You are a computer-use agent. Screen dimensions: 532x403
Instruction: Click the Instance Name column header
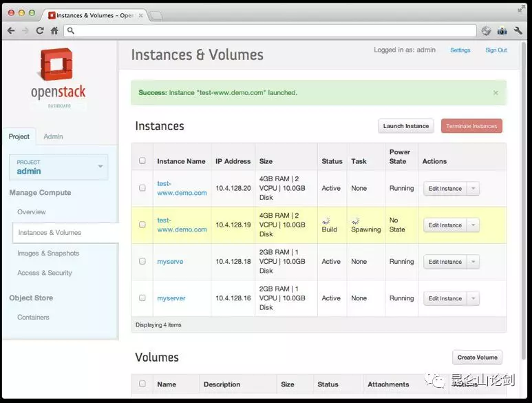coord(181,161)
